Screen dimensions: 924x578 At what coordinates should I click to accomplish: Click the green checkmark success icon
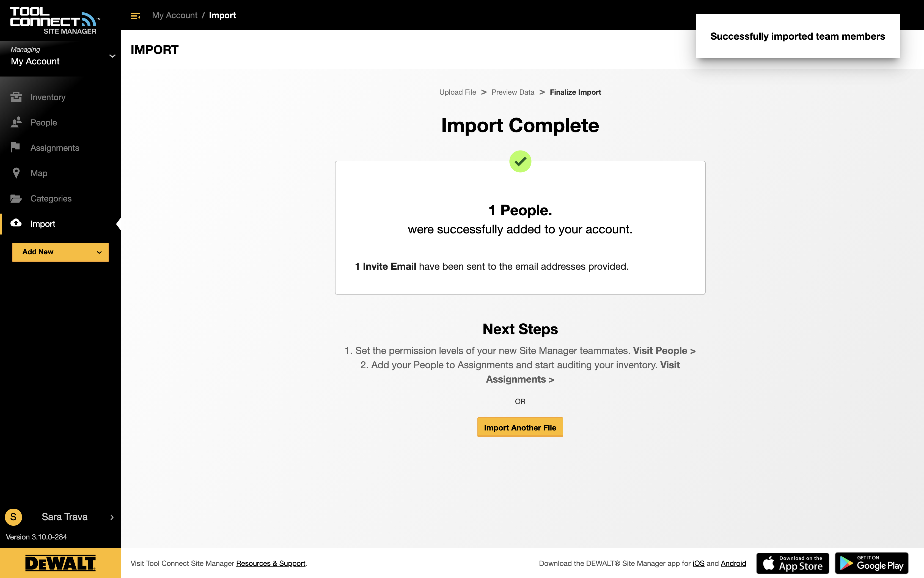[520, 161]
